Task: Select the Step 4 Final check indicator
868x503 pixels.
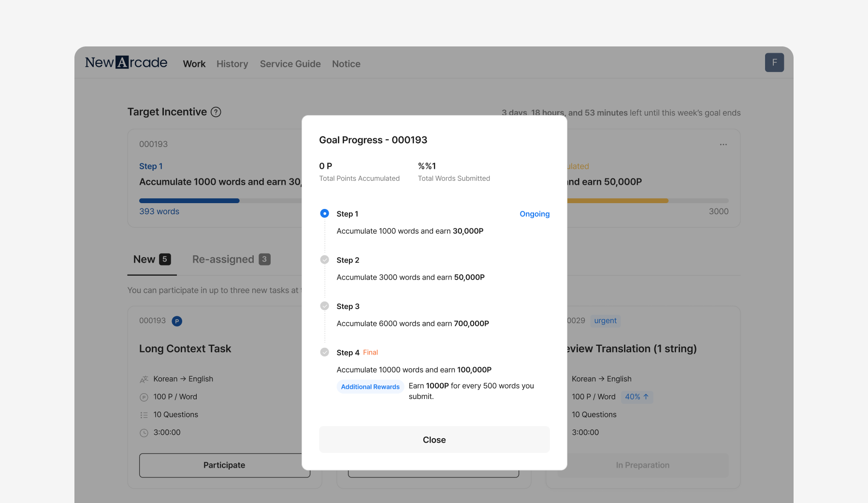Action: coord(325,352)
